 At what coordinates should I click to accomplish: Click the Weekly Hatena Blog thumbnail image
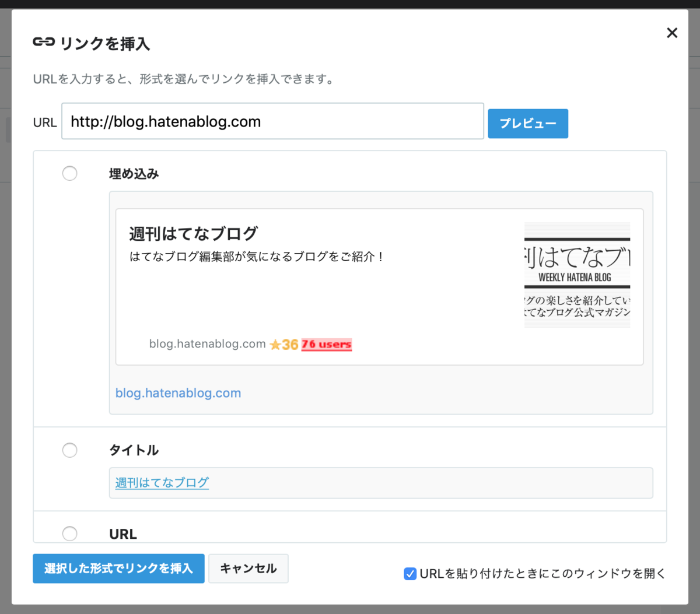click(x=577, y=275)
